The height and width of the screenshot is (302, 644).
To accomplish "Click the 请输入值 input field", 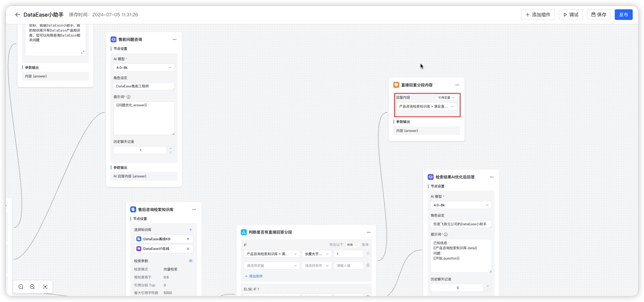I will (x=348, y=266).
